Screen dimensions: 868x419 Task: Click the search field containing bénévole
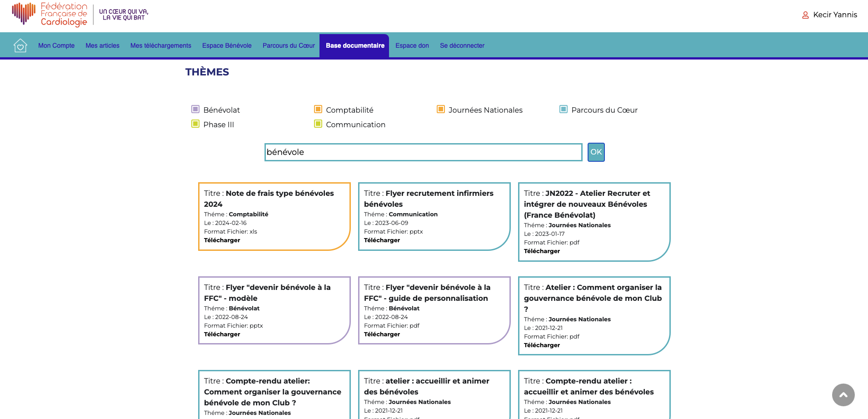pos(423,152)
